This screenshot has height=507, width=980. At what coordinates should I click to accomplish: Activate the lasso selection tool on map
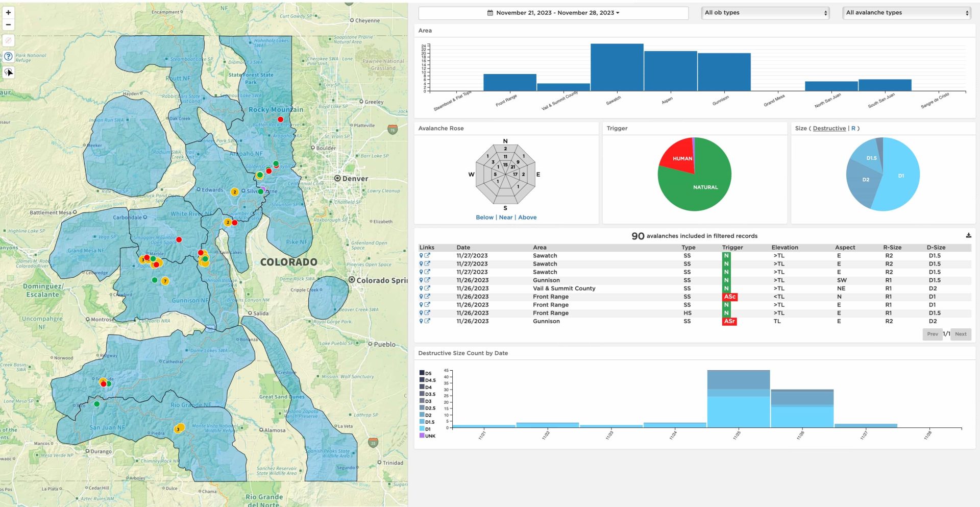coord(8,73)
